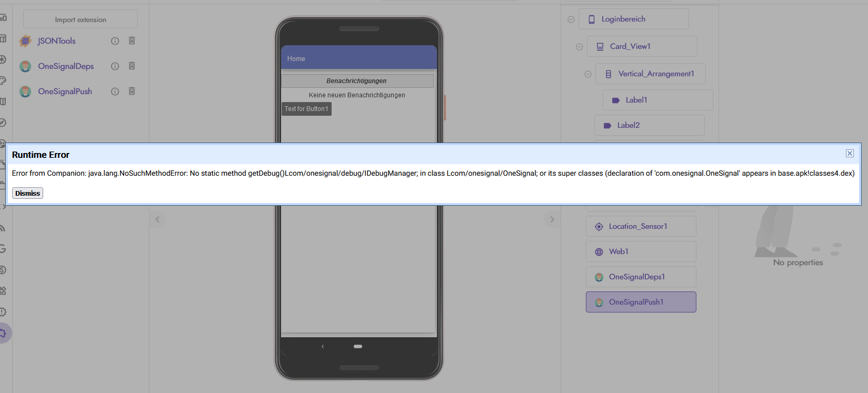This screenshot has width=868, height=393.
Task: Click the OneSignalDeps avatar icon in palette
Action: click(x=25, y=66)
